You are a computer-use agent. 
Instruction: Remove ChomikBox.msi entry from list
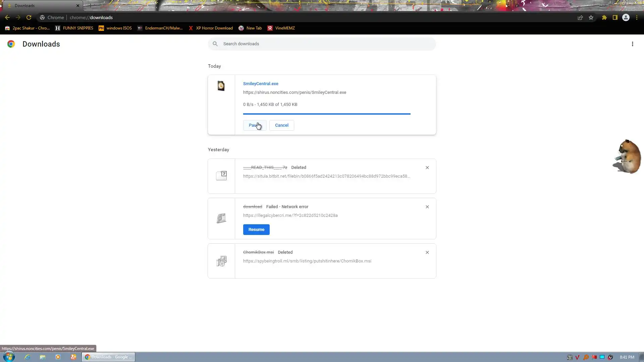(427, 252)
